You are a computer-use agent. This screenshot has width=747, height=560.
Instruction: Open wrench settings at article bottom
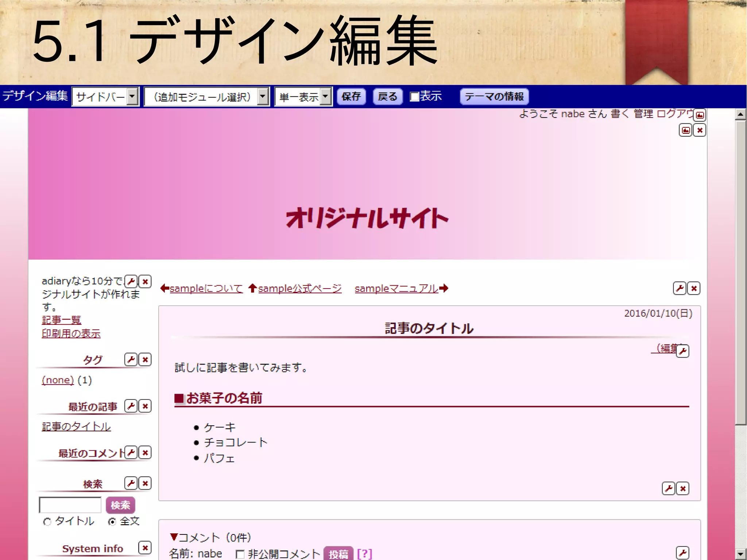point(668,488)
